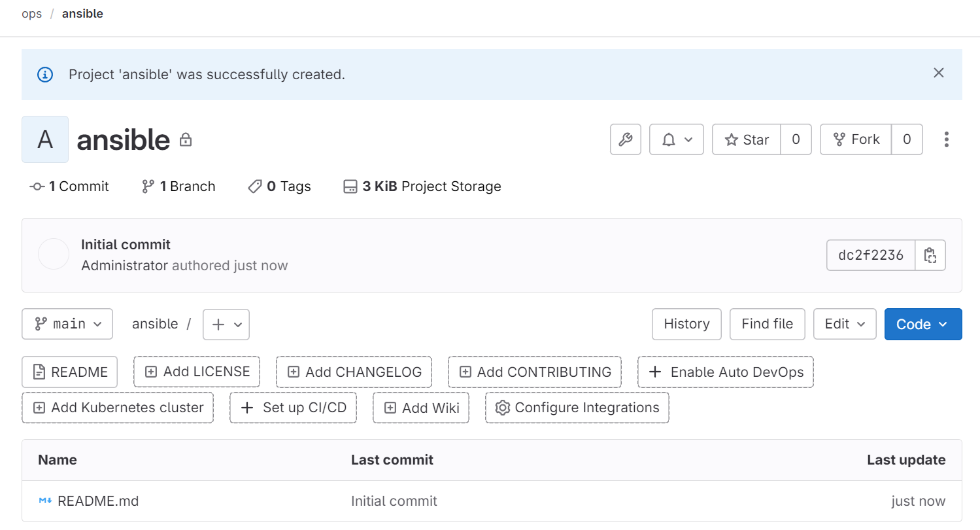
Task: Open 3 KiB Project Storage link
Action: point(422,186)
